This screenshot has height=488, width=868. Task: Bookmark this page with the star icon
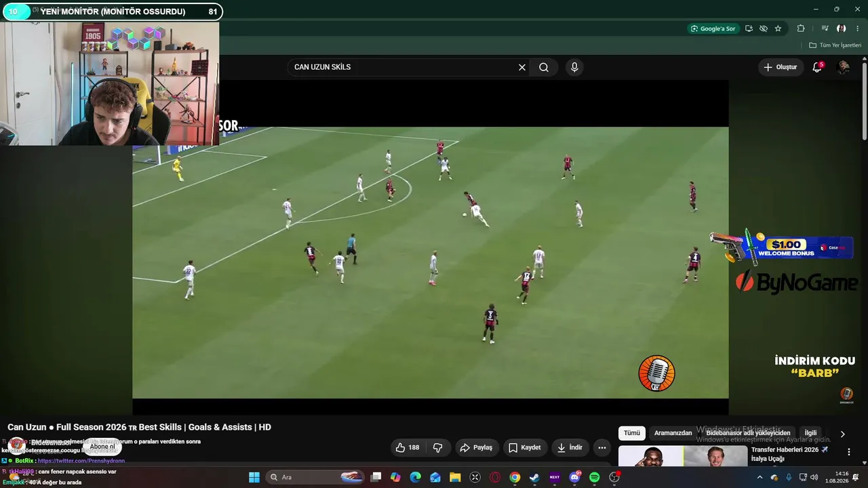(778, 28)
